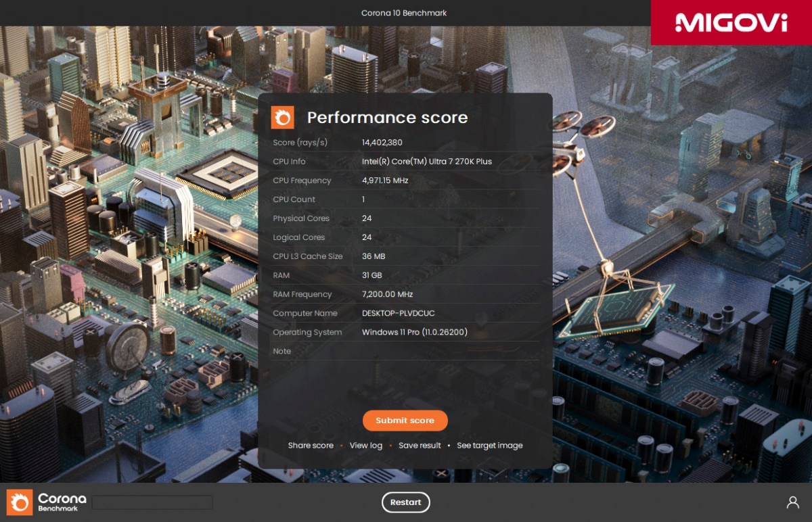Click the Corona logo in the Performance score header
This screenshot has height=522, width=812.
click(283, 117)
